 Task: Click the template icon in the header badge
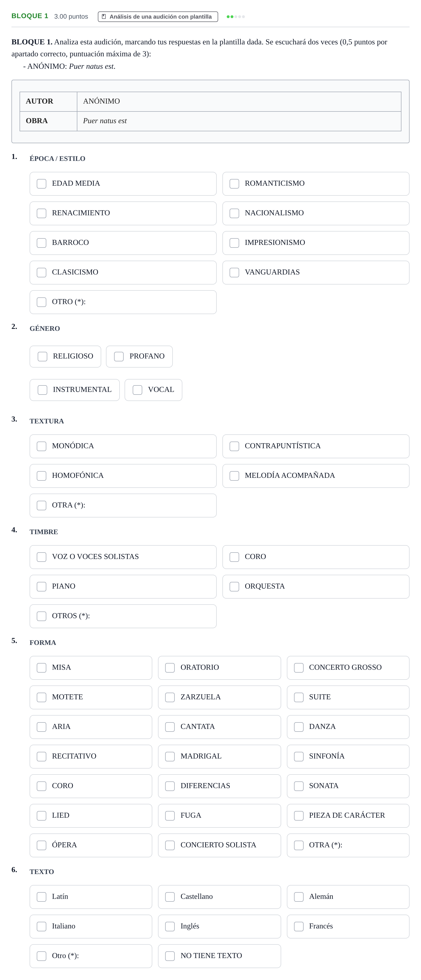tap(104, 17)
